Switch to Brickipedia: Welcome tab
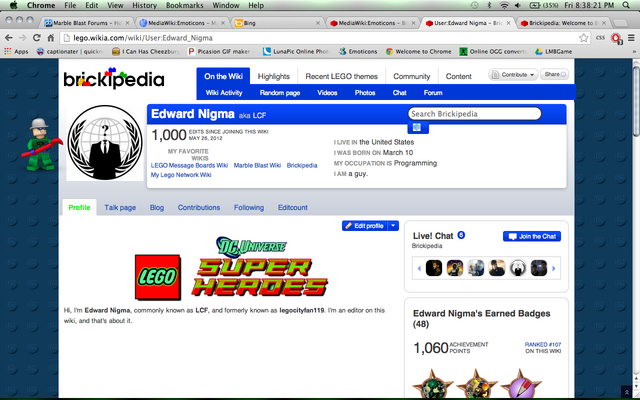This screenshot has width=640, height=400. [x=563, y=23]
